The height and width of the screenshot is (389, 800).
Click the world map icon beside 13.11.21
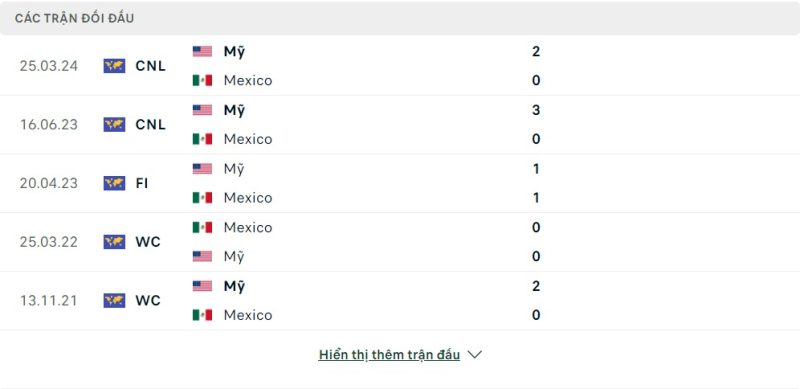114,300
